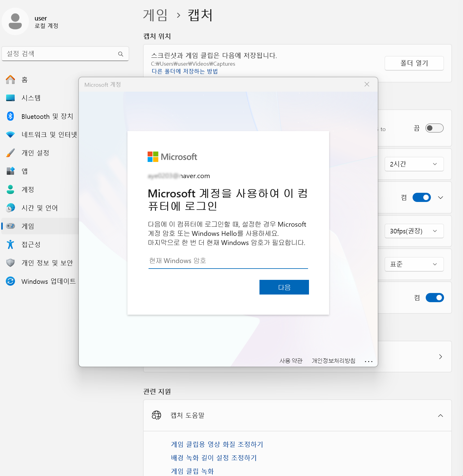Collapse the 캡처 도움말 section
This screenshot has width=463, height=476.
point(440,416)
